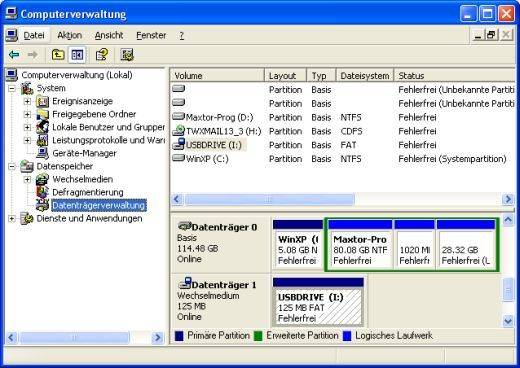Screen dimensions: 520x368
Task: Expand Lokale Benutzer und Gruppen
Action: pyautogui.click(x=27, y=127)
